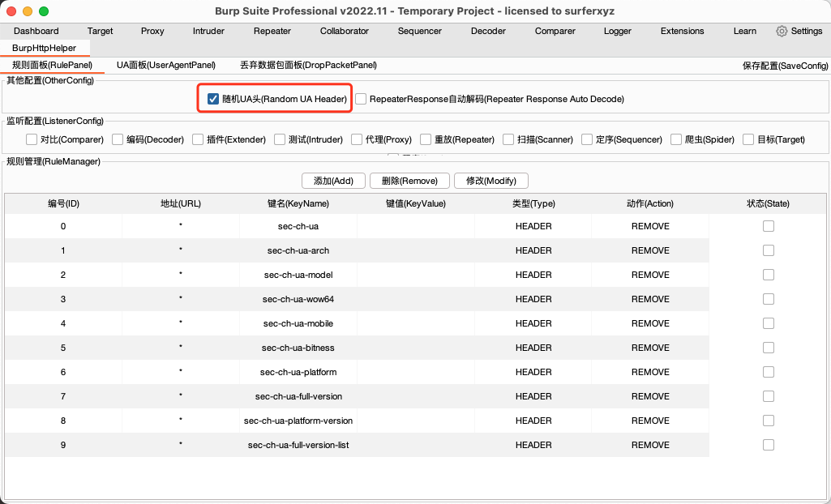
Task: Uncheck the Random UA Header checkbox
Action: click(213, 99)
